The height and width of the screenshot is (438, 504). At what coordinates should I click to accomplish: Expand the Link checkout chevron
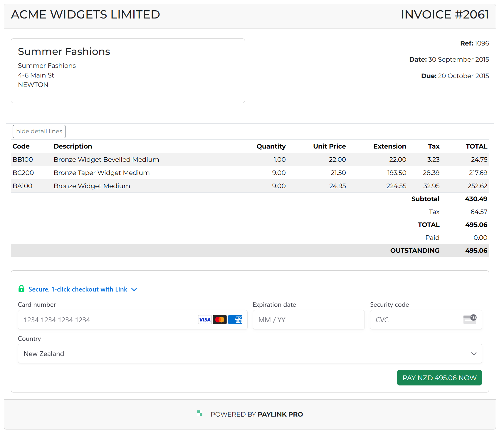[134, 289]
